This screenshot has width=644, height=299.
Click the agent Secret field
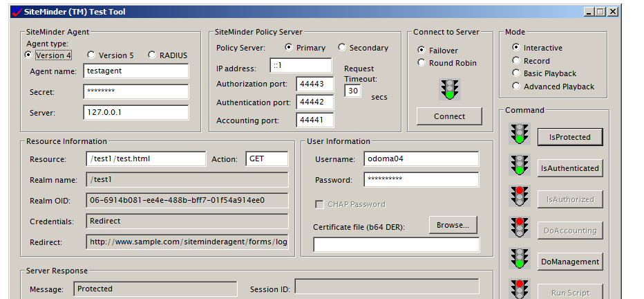pyautogui.click(x=136, y=91)
